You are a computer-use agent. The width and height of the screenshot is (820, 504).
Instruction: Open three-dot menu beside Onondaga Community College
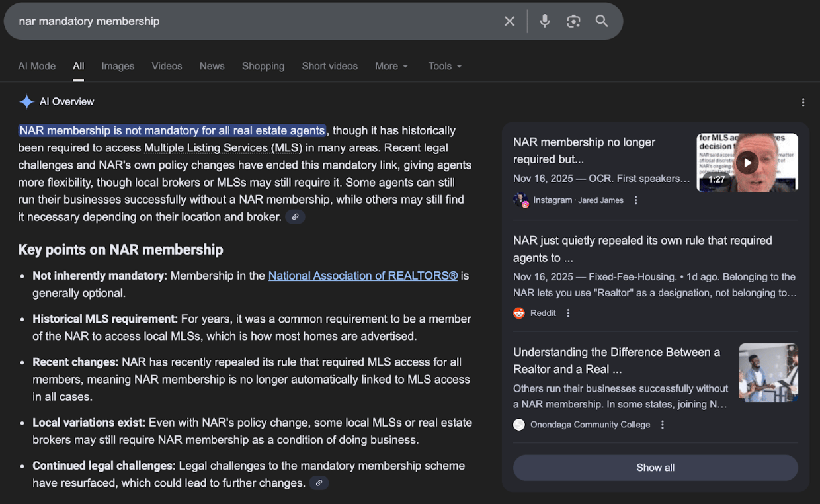(x=663, y=425)
